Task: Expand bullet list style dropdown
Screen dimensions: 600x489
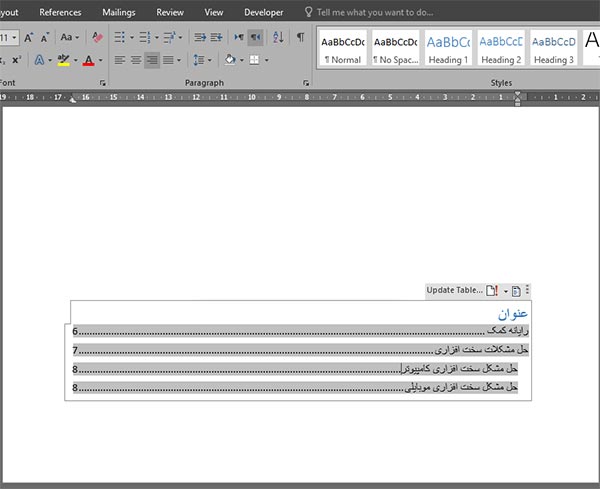Action: pyautogui.click(x=132, y=37)
